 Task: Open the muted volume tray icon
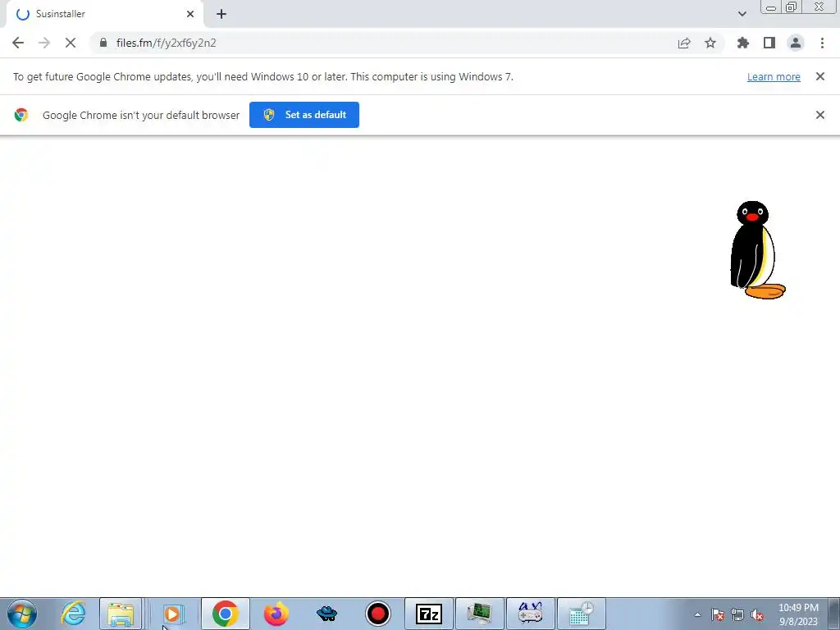[757, 615]
